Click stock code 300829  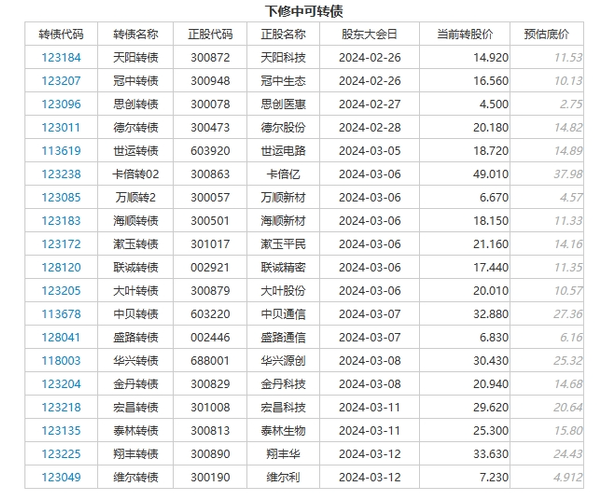pos(210,384)
